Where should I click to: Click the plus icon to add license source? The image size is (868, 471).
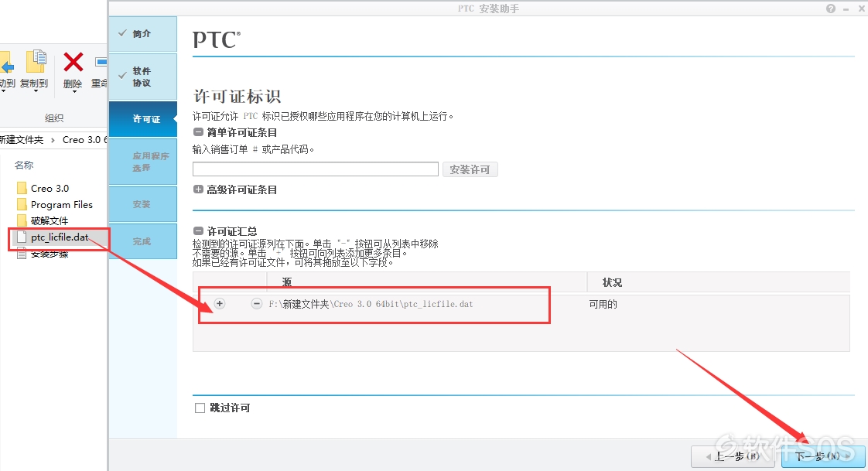tap(220, 303)
